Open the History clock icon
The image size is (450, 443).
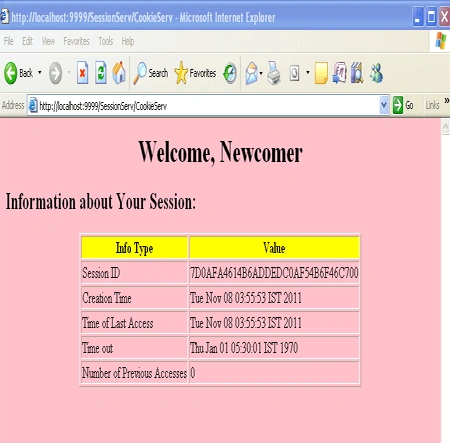tap(230, 73)
